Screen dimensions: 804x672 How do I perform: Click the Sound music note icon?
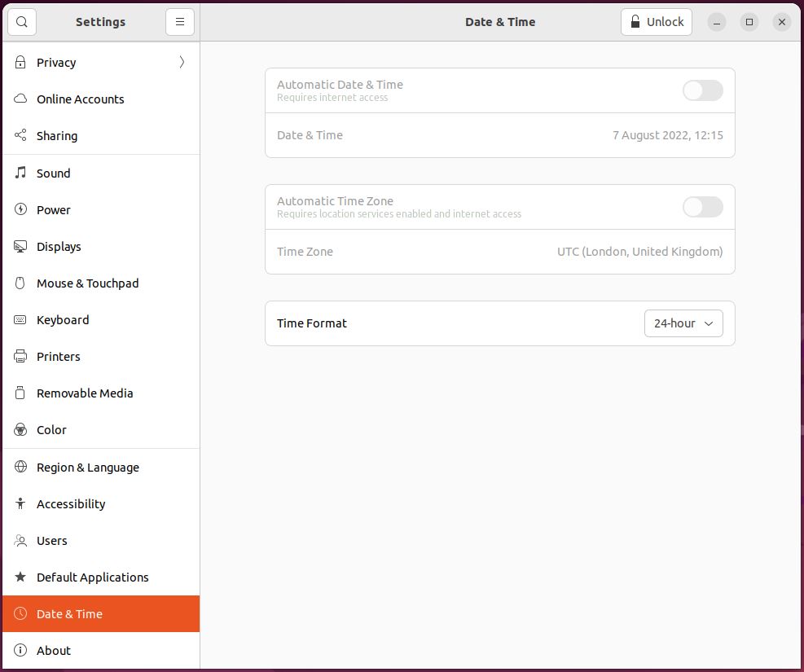pos(21,173)
